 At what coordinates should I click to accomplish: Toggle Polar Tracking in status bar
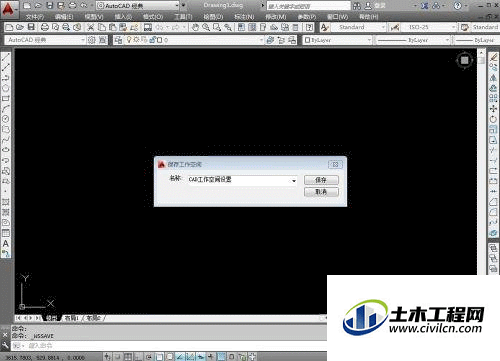149,357
